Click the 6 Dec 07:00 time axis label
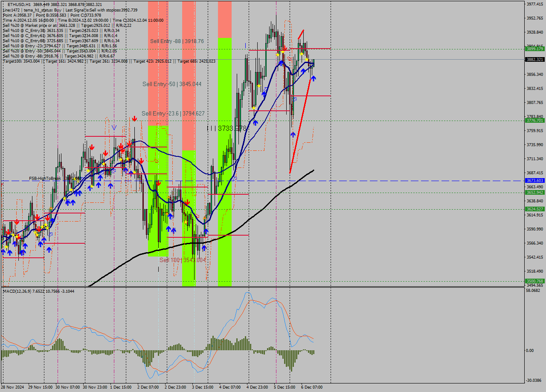This screenshot has height=392, width=546. click(x=312, y=387)
